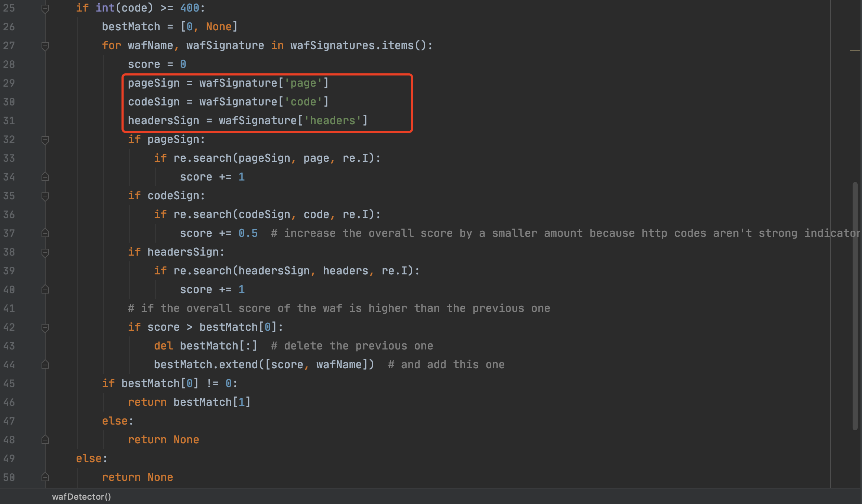Viewport: 862px width, 504px height.
Task: Place cursor on 'headersSign' at line 31
Action: point(163,121)
